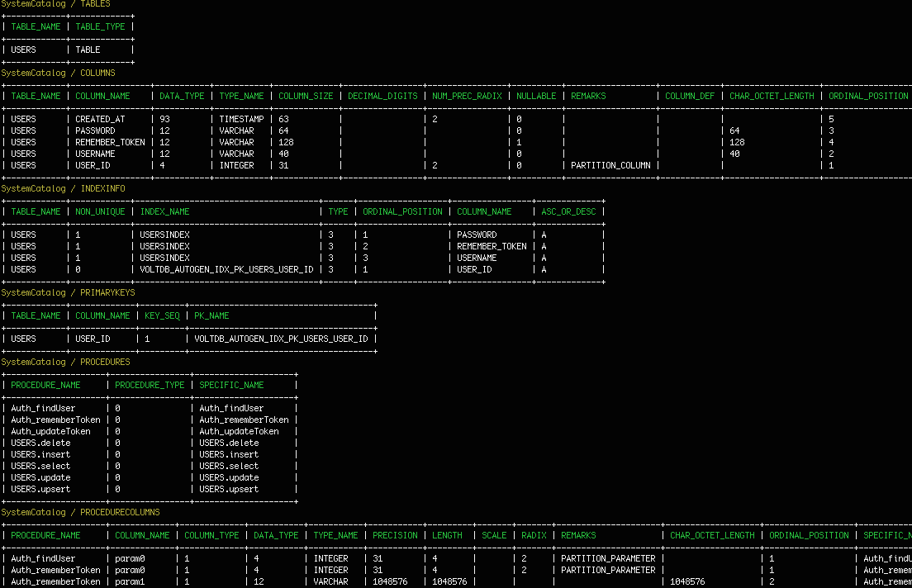The width and height of the screenshot is (912, 588).
Task: Click the LENGTH column header
Action: 447,536
